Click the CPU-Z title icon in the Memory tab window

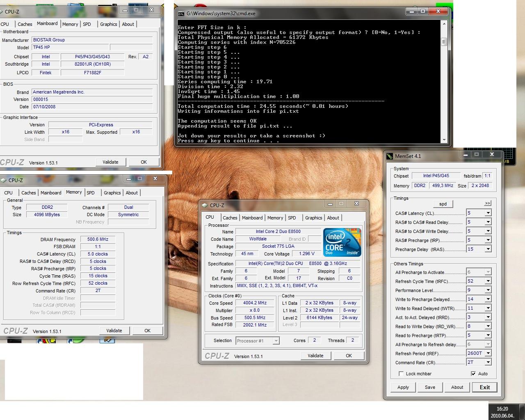[x=3, y=180]
